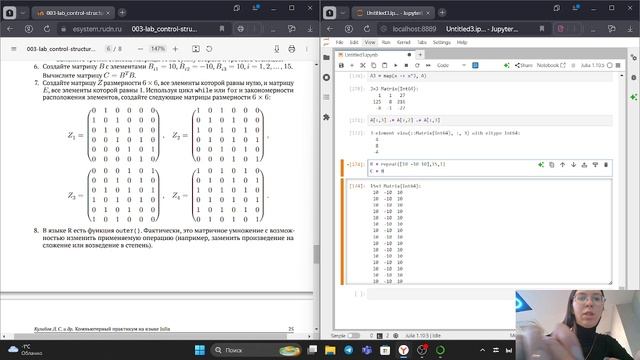Zoom in the PDF with plus button
The height and width of the screenshot is (360, 640).
pyautogui.click(x=176, y=49)
